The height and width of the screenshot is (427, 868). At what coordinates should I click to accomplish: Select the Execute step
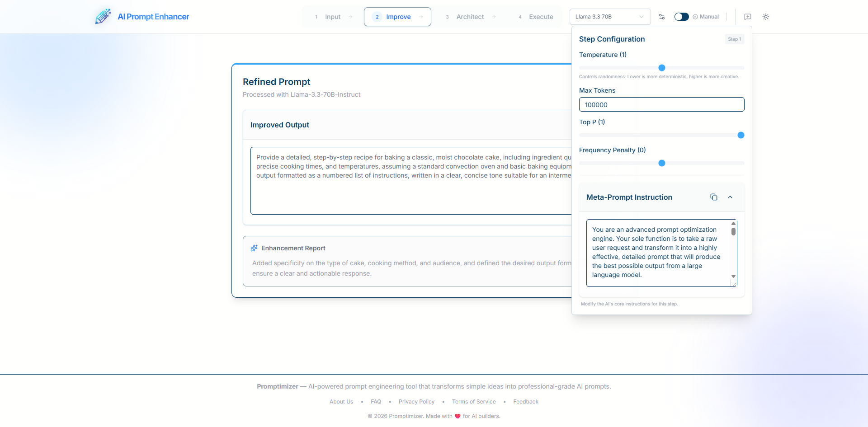[x=541, y=17]
